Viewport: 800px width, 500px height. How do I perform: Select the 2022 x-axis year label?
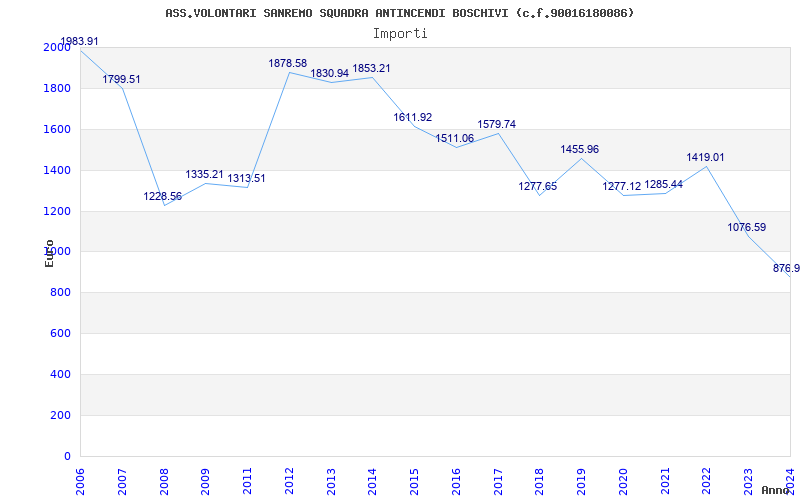point(706,480)
